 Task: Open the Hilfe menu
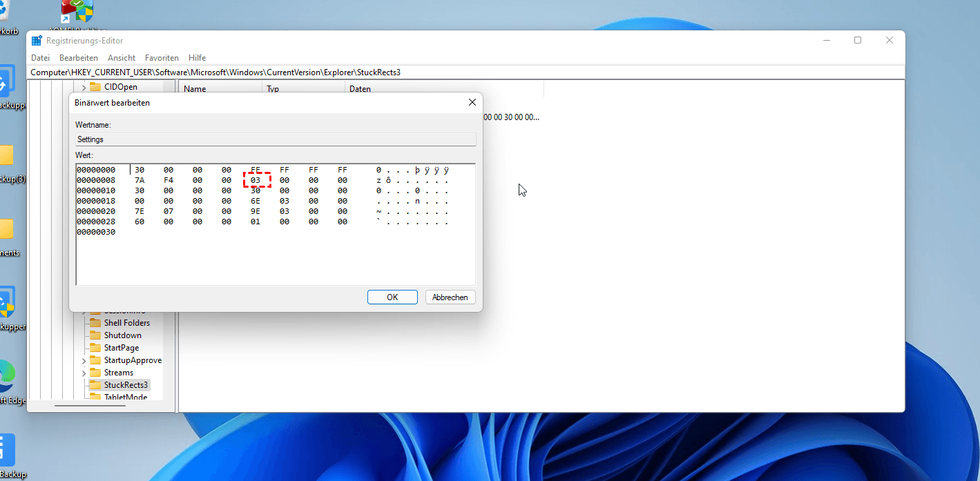197,58
